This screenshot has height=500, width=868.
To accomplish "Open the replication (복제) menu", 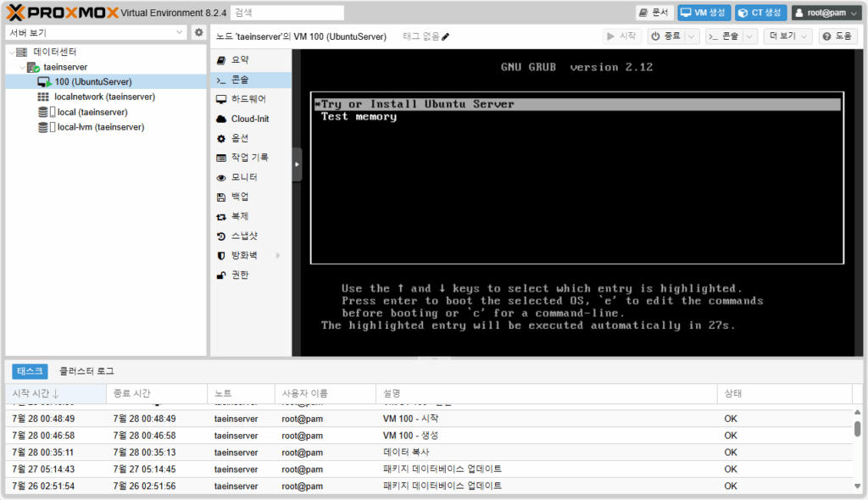I will pos(251,216).
